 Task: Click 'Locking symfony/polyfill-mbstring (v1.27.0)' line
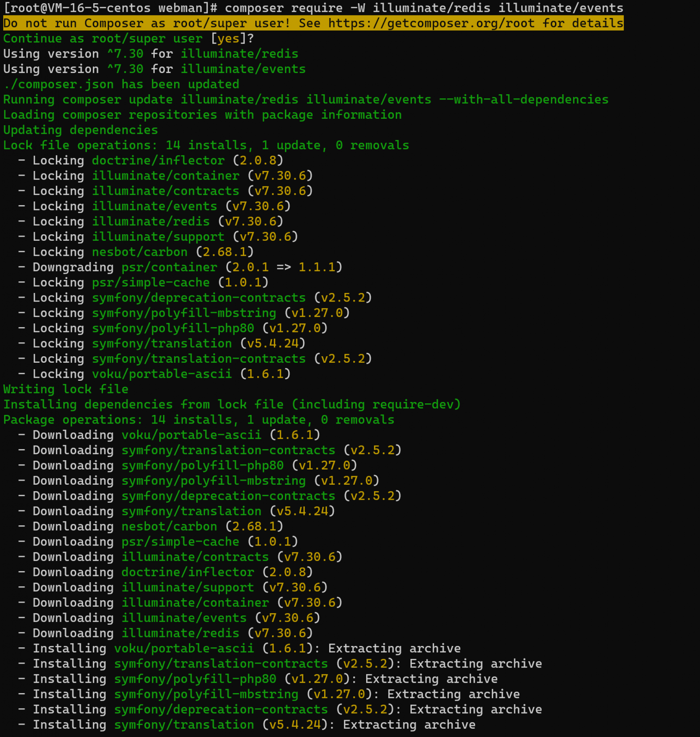184,313
